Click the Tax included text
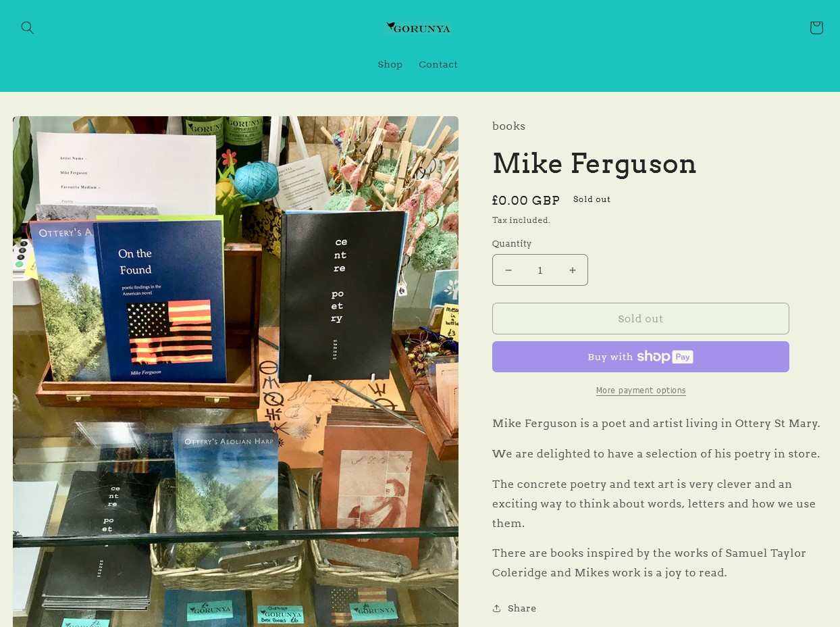 pos(521,220)
